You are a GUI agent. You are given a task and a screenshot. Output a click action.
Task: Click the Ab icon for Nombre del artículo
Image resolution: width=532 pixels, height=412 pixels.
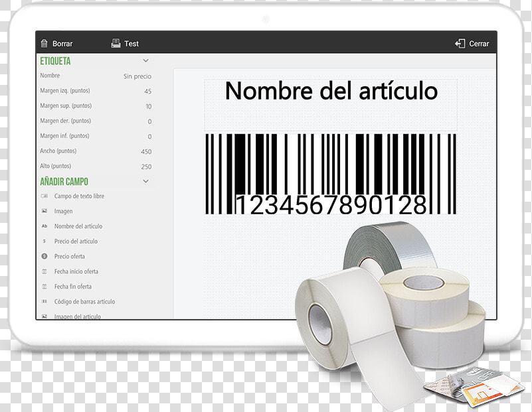point(44,226)
